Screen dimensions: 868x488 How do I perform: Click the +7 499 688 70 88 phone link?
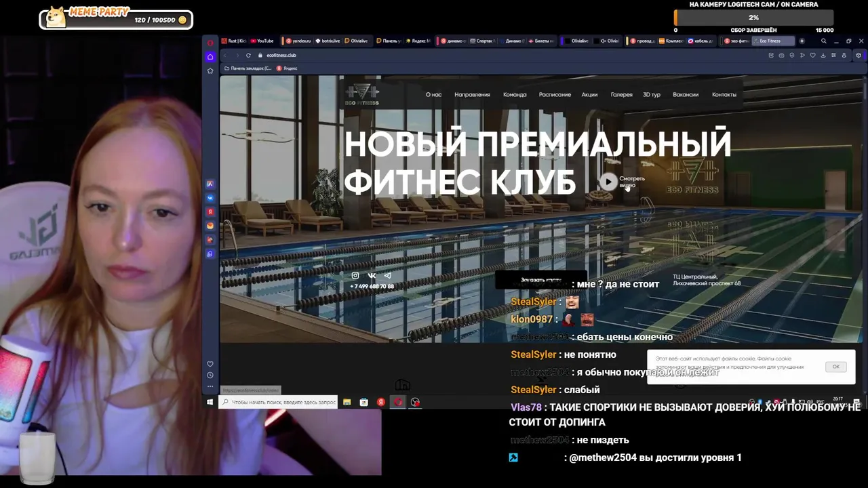[372, 286]
